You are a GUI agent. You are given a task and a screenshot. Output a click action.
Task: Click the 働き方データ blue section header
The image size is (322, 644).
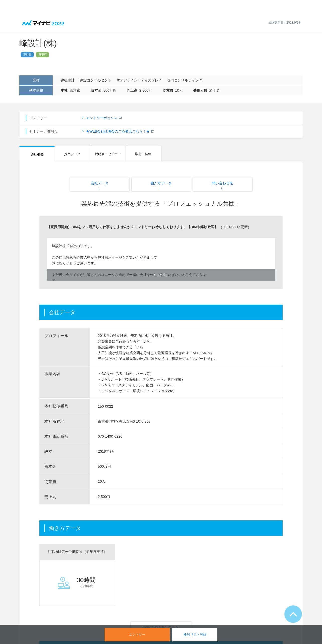(x=161, y=528)
